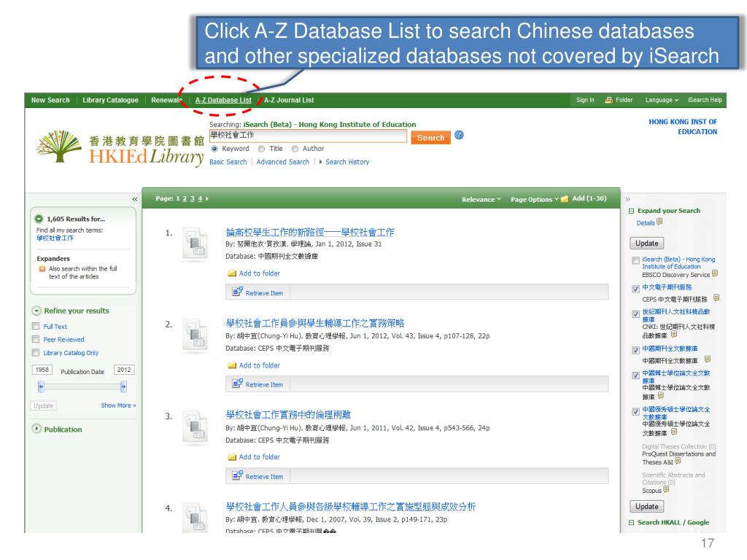Viewport: 747px width, 560px height.
Task: Open the Page Options dropdown
Action: click(534, 199)
